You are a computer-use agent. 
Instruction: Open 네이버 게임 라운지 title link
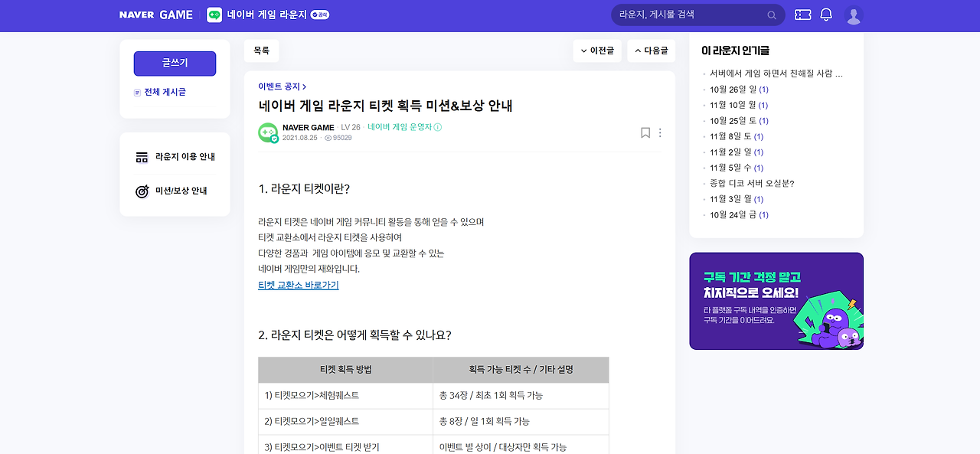tap(266, 15)
